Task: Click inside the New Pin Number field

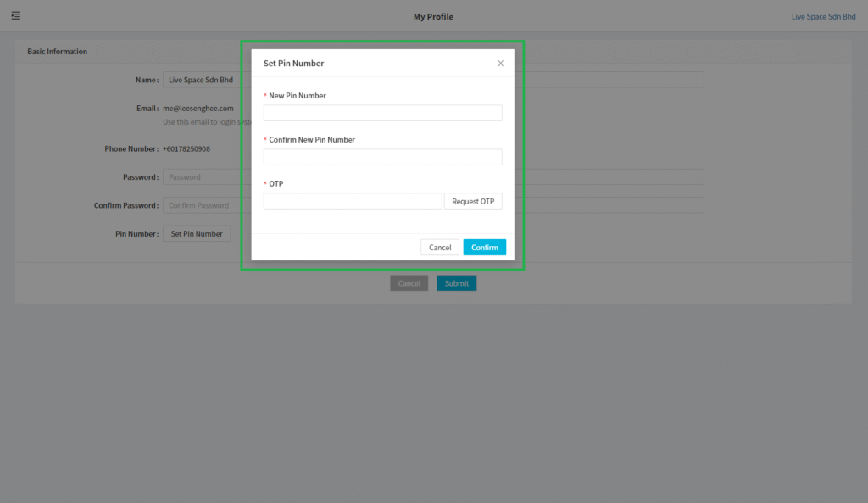Action: (x=382, y=112)
